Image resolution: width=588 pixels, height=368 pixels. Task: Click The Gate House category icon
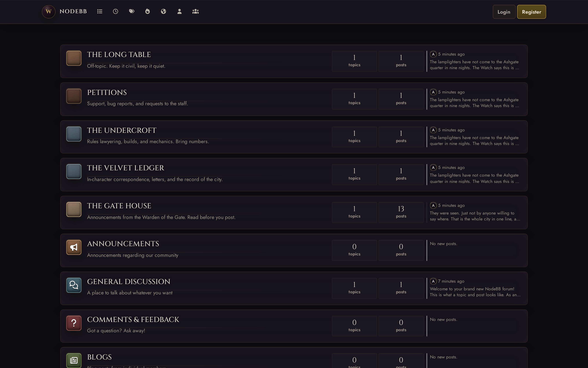tap(74, 209)
